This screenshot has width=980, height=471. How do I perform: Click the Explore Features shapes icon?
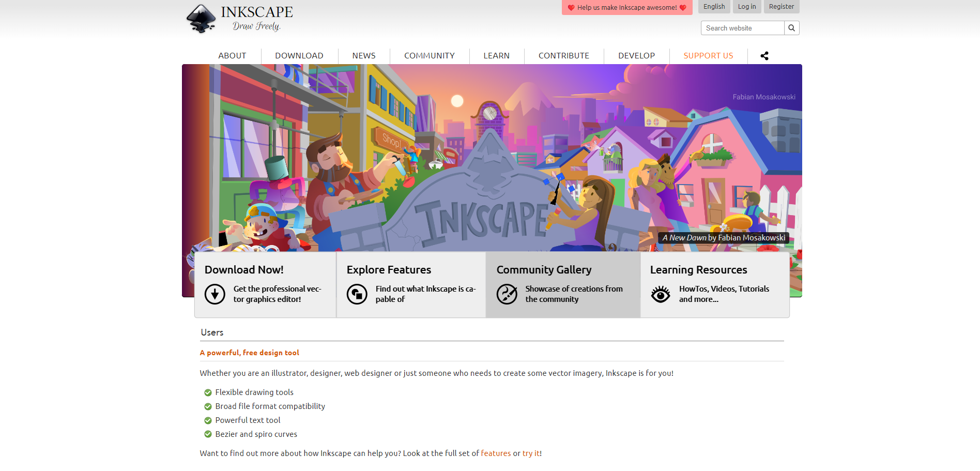[x=357, y=294]
